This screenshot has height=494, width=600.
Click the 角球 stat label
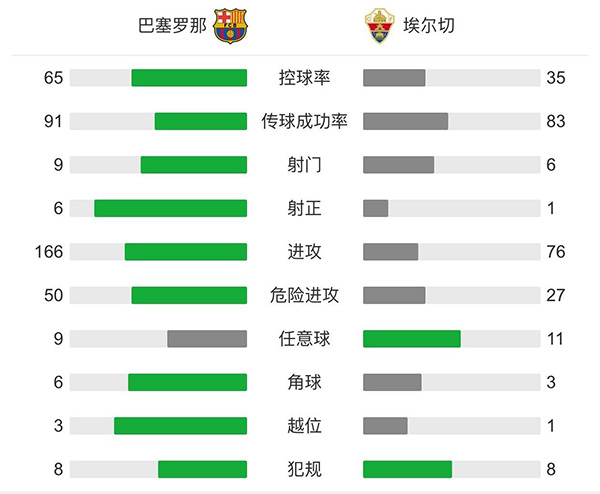305,382
